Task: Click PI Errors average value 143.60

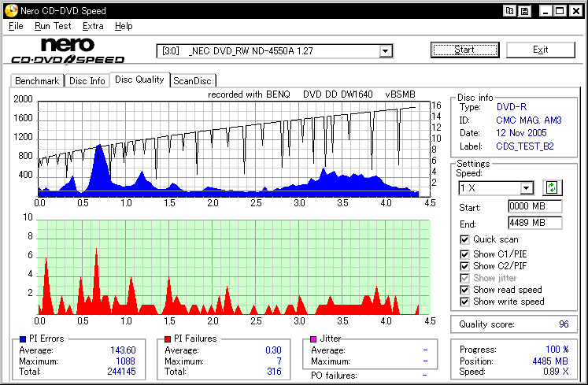Action: 123,350
